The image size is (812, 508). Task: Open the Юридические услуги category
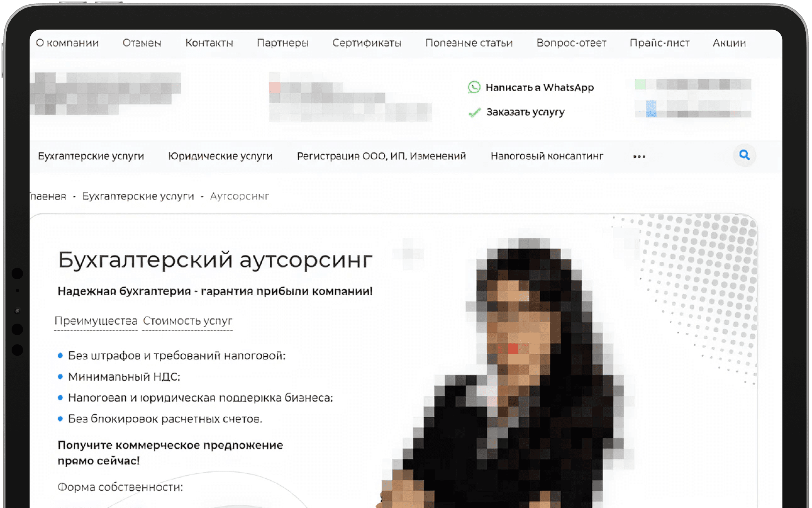point(220,156)
